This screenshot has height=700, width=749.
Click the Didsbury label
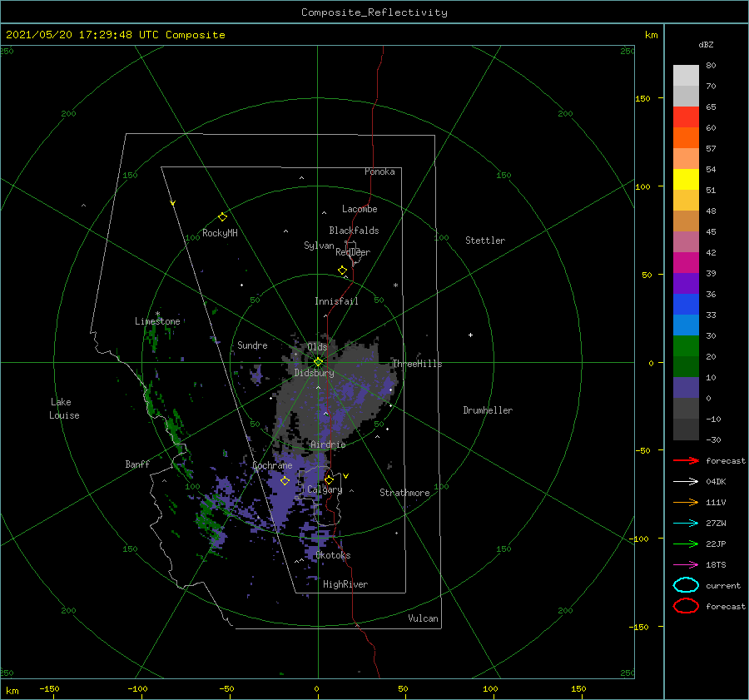click(x=314, y=373)
